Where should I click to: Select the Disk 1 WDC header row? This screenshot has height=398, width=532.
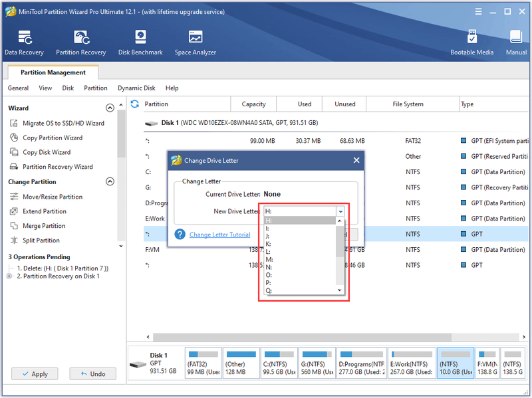[336, 123]
